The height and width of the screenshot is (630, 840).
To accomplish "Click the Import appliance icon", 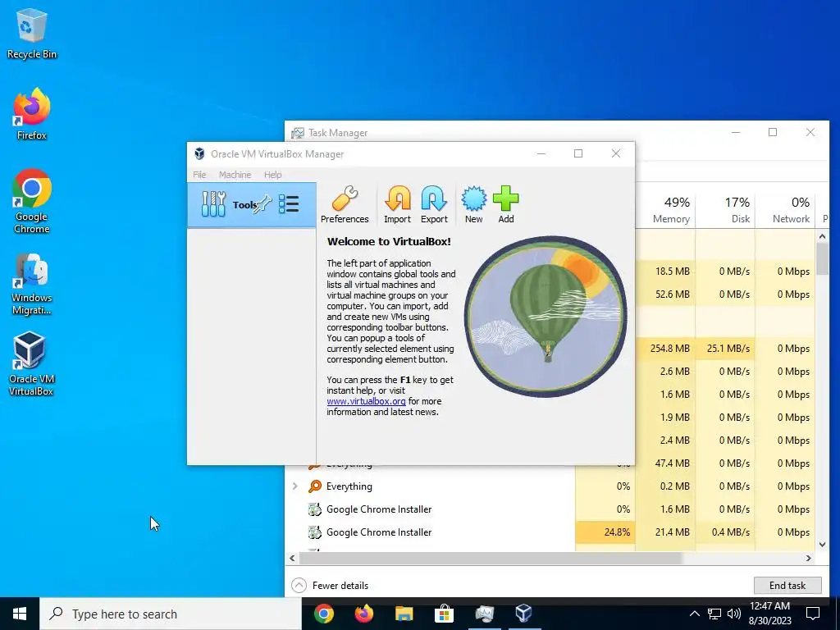I will [397, 204].
